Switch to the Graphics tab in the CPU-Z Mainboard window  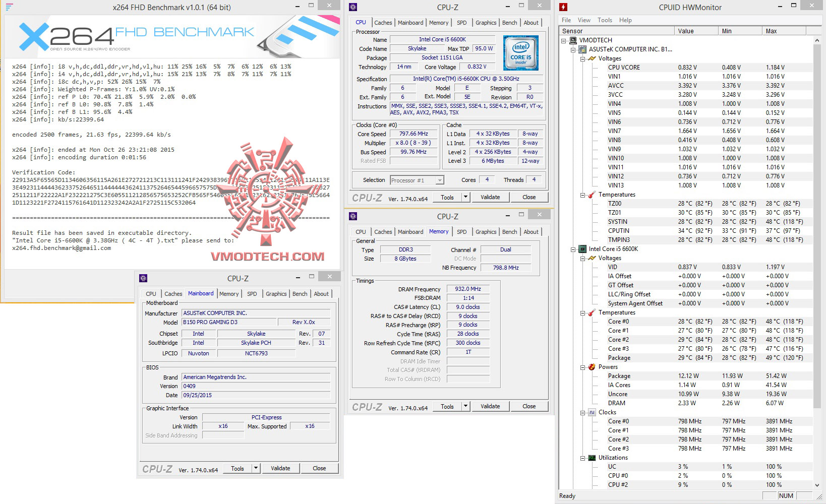[276, 294]
